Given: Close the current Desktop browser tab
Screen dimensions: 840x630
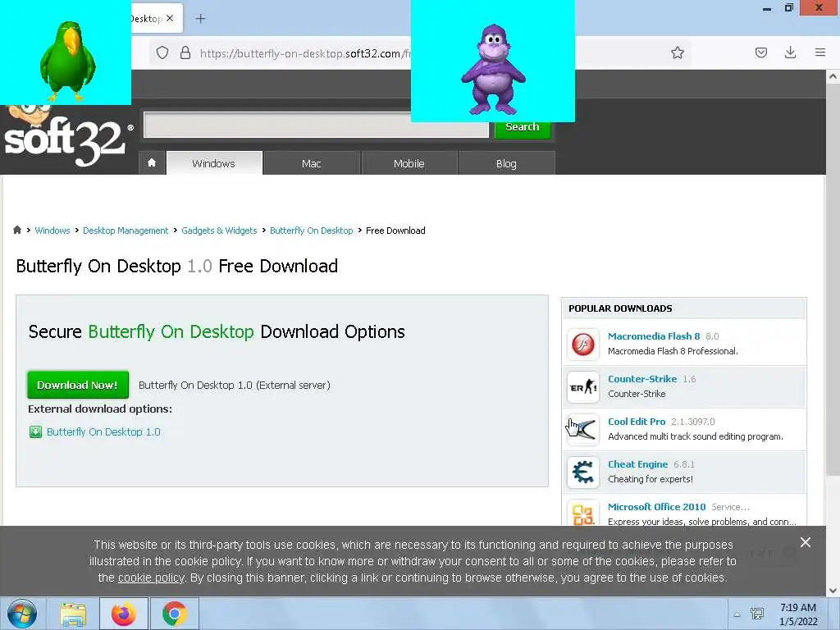Looking at the screenshot, I should pyautogui.click(x=170, y=18).
